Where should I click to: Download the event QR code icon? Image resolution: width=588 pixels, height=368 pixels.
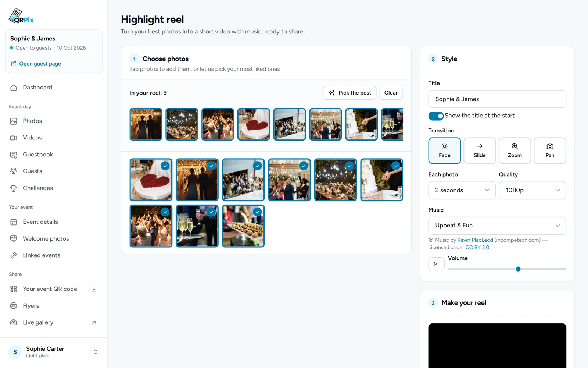[94, 289]
